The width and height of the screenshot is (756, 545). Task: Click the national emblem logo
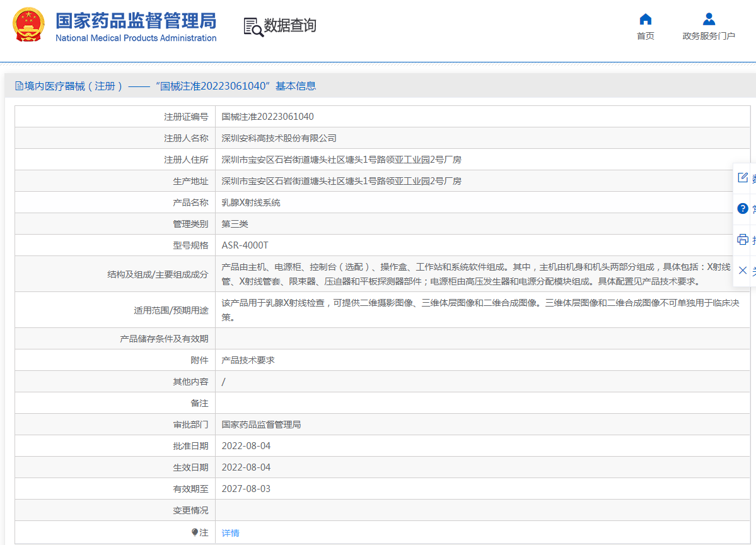click(x=29, y=25)
